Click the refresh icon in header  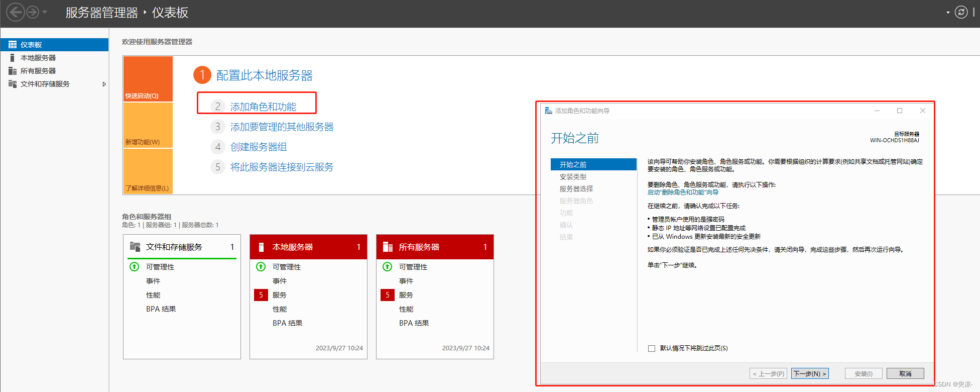[x=961, y=12]
